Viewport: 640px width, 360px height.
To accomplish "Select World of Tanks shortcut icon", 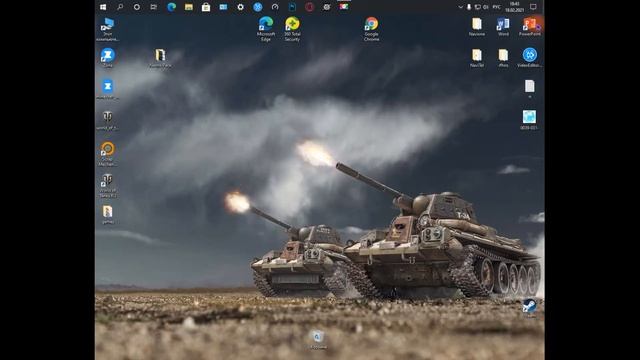I will coord(107,185).
